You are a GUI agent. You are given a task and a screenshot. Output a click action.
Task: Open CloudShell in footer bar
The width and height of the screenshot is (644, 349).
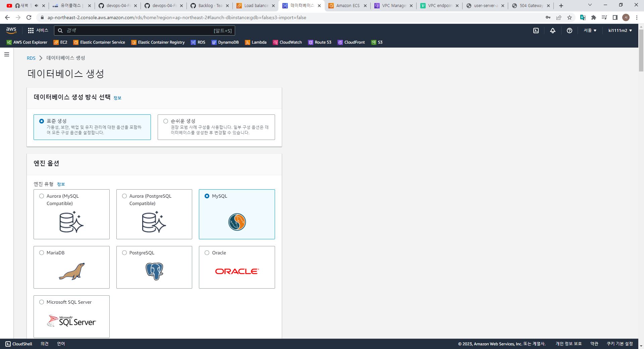[x=19, y=344]
